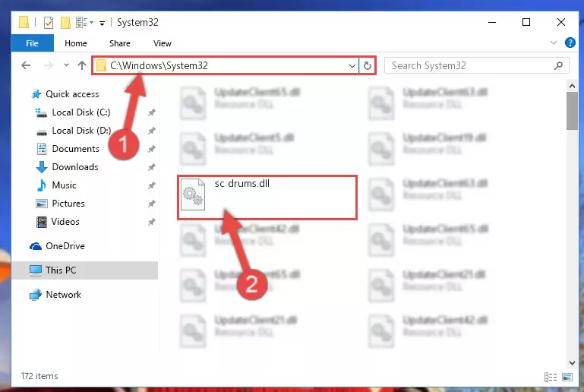Click the sc drums.dll gear file icon
Viewport: 584px width, 392px height.
(x=193, y=194)
